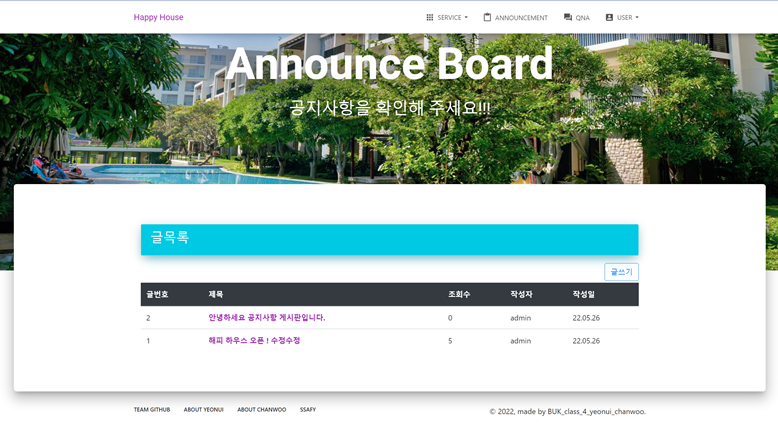Click the SERVICE grid icon
This screenshot has height=428, width=778.
tap(430, 17)
